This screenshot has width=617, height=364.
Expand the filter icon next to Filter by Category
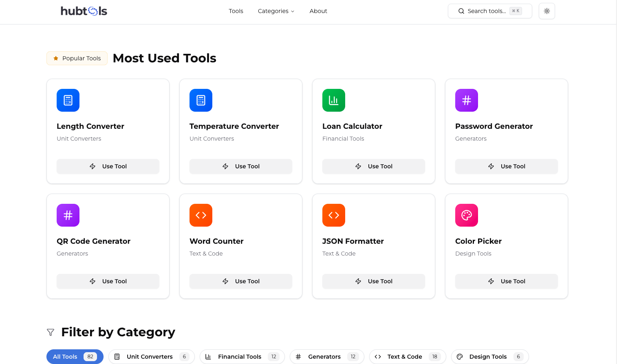[50, 332]
